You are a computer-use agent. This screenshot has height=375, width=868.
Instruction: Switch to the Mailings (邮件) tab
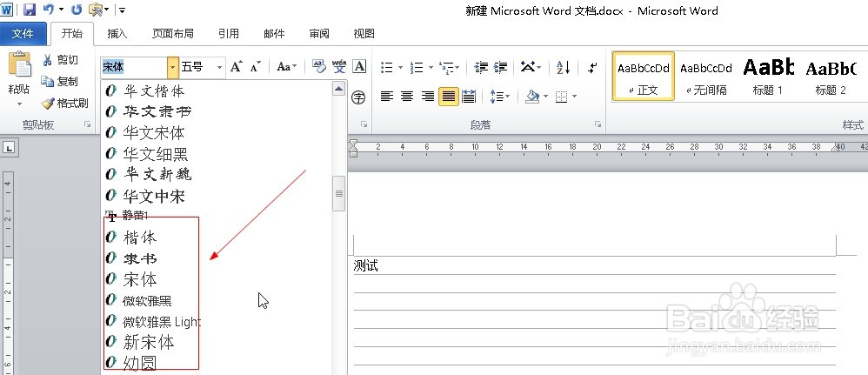click(x=274, y=34)
